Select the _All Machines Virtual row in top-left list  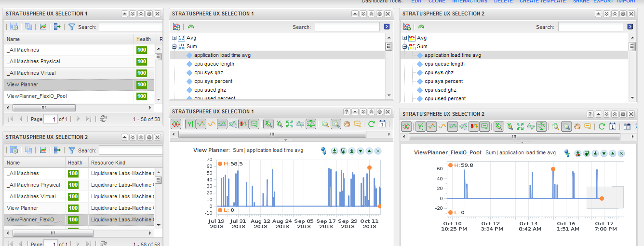tap(79, 73)
